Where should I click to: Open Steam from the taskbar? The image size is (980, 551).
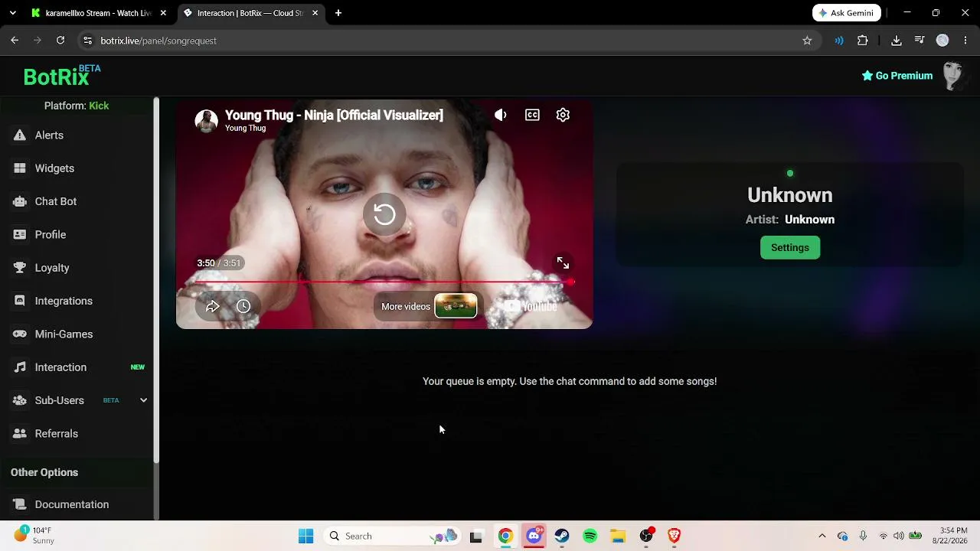pos(562,536)
